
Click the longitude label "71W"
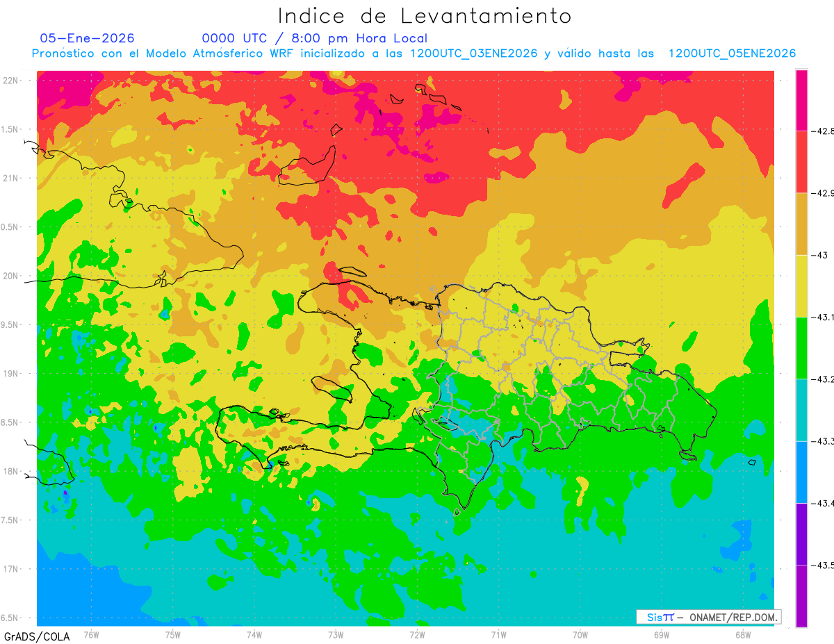498,635
